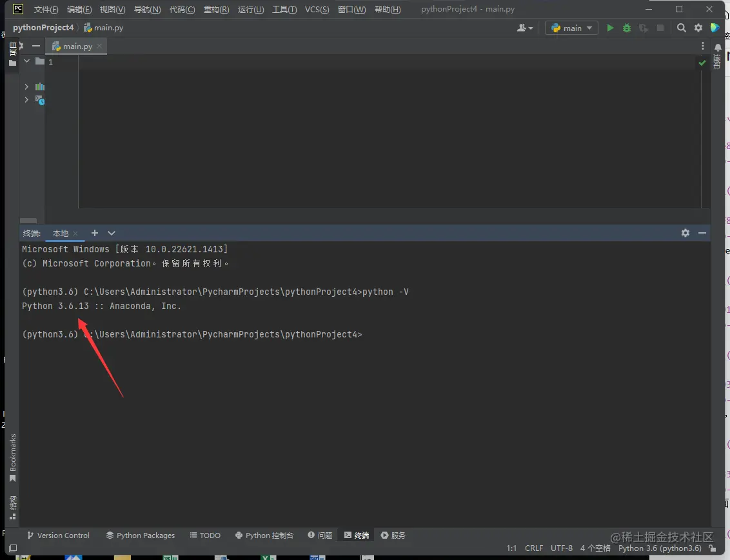Viewport: 730px width, 560px height.
Task: Toggle the 终端 terminal tool window button
Action: coord(357,535)
